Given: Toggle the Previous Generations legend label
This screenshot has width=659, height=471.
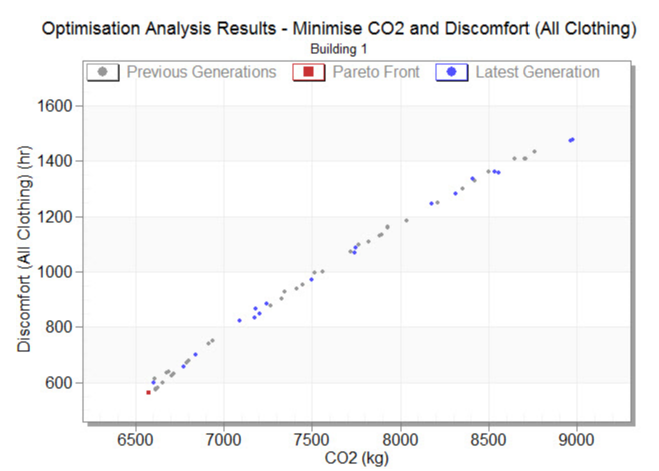Looking at the screenshot, I should 201,72.
